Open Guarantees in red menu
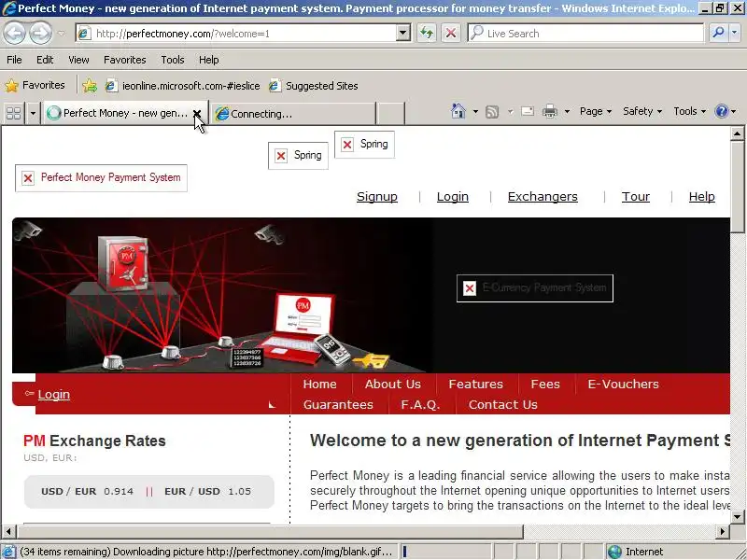The image size is (747, 560). click(x=338, y=404)
